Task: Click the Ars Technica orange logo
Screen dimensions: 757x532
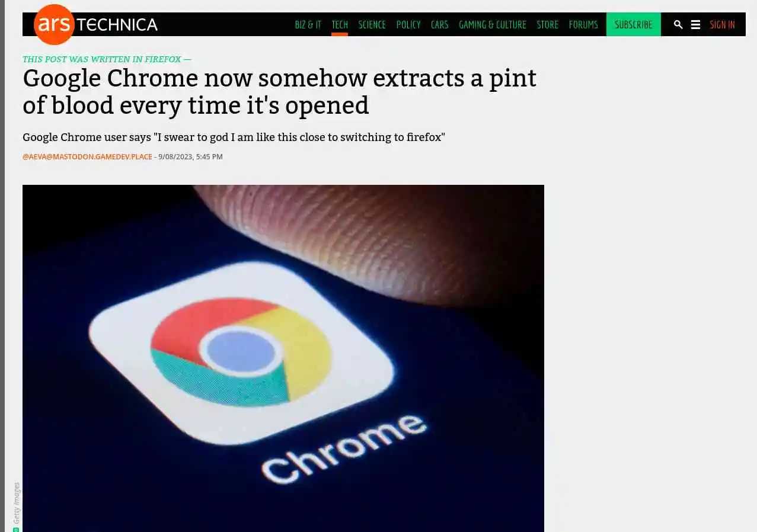Action: [54, 24]
